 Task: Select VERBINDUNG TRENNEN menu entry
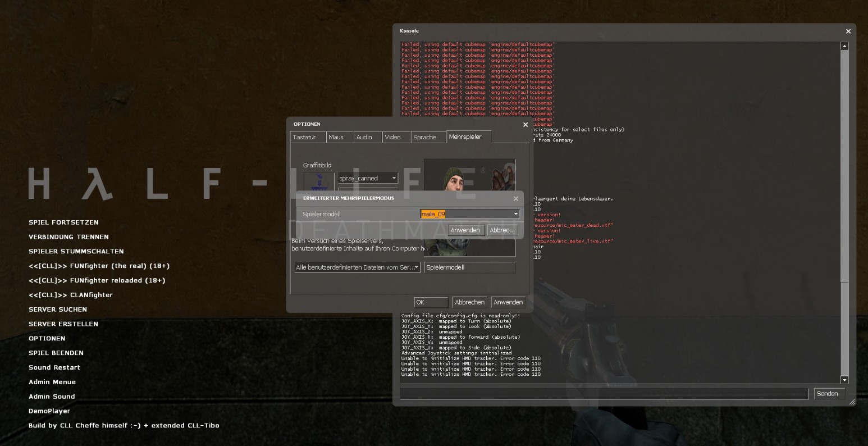point(68,237)
